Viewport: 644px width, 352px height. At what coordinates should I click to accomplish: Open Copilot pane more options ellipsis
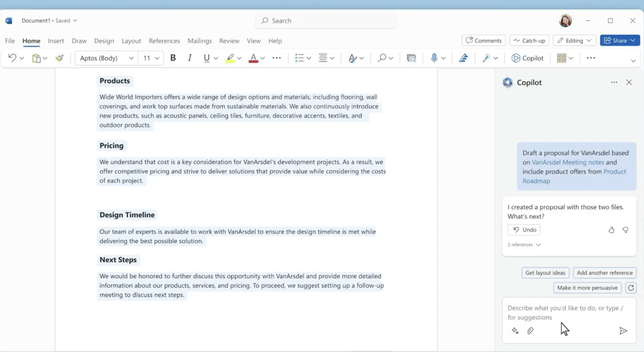(614, 82)
